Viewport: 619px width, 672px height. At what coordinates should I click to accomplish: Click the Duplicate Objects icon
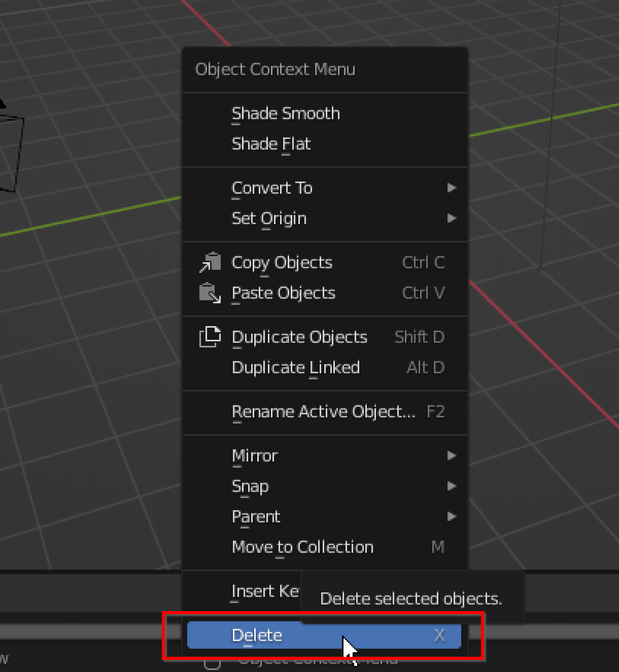[x=210, y=337]
